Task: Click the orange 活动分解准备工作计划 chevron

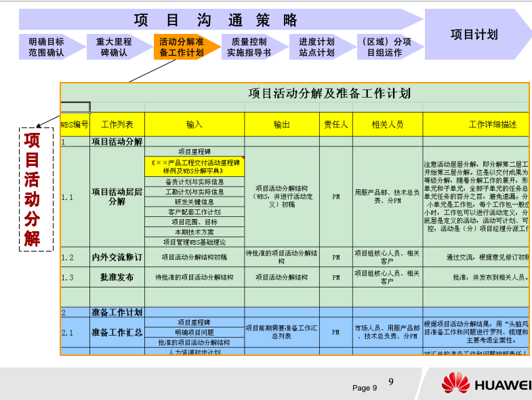Action: click(x=187, y=47)
